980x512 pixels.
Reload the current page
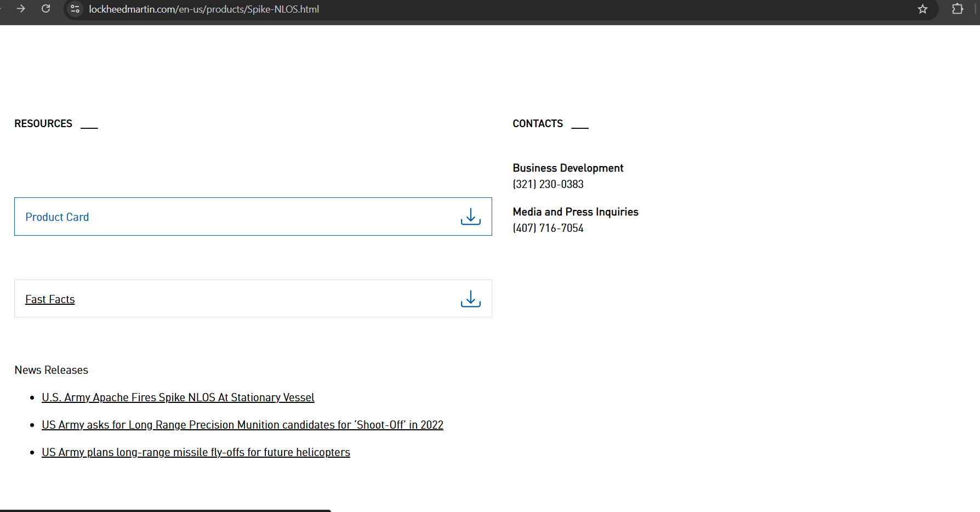pyautogui.click(x=46, y=9)
